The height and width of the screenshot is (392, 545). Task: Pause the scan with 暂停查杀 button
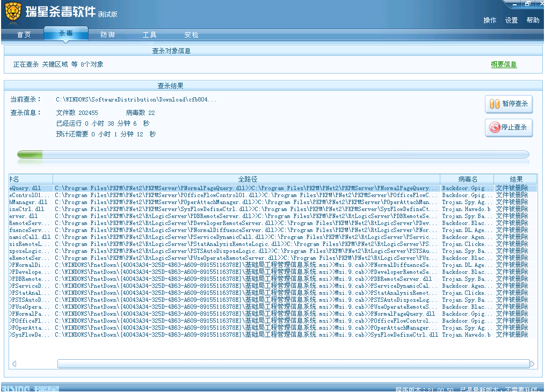[x=509, y=104]
